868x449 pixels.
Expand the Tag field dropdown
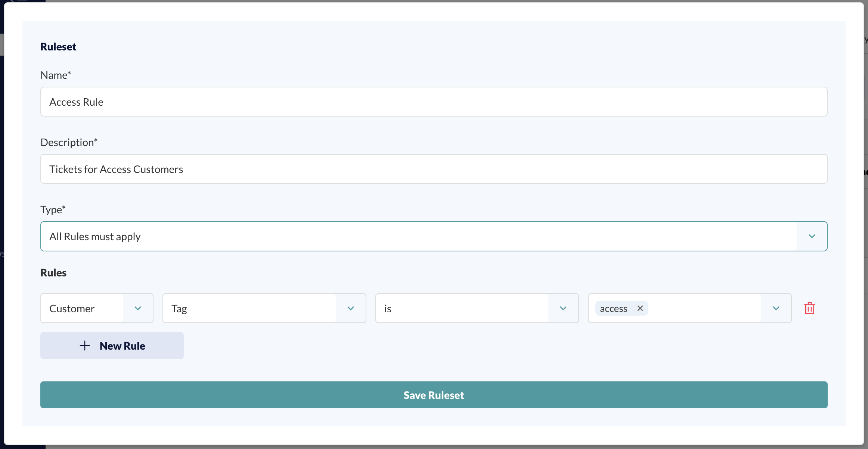pos(350,308)
